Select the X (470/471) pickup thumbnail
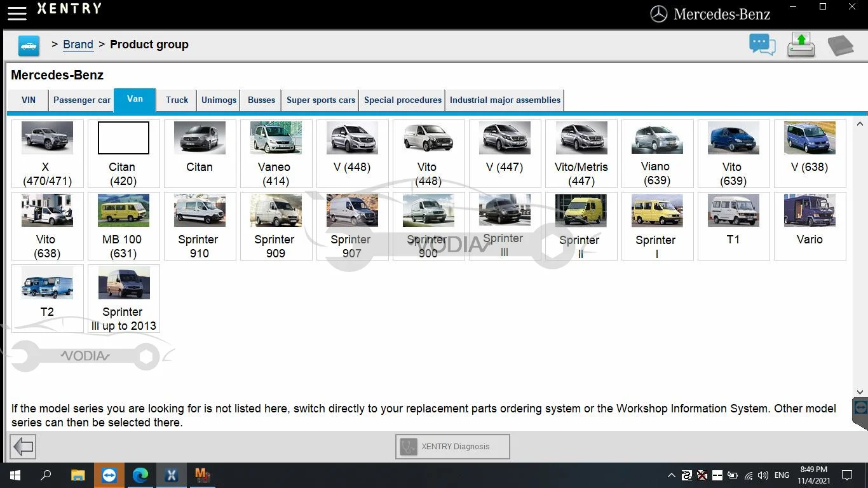 (x=47, y=154)
